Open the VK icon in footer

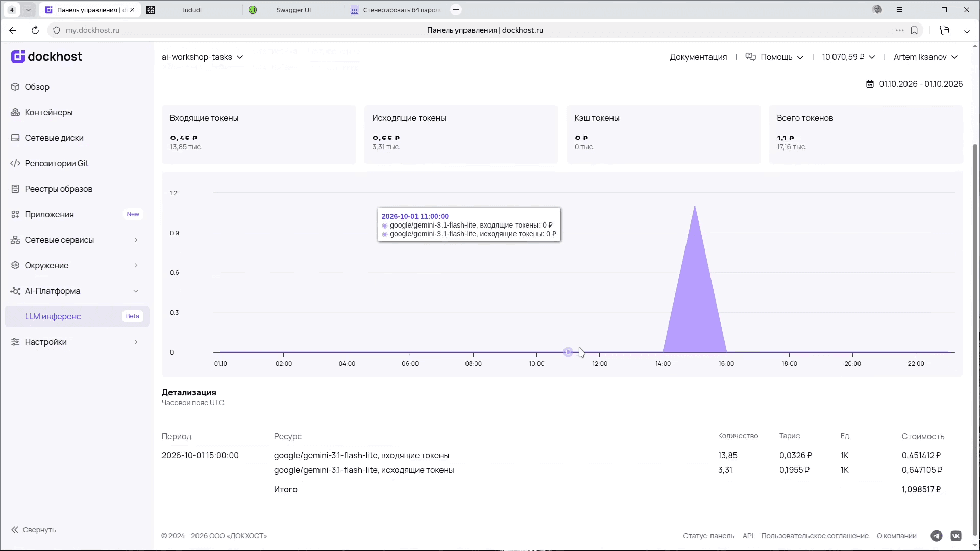tap(956, 536)
